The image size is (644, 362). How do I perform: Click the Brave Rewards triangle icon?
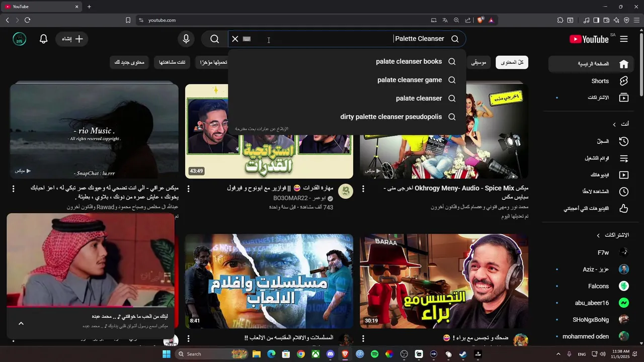[x=491, y=20]
